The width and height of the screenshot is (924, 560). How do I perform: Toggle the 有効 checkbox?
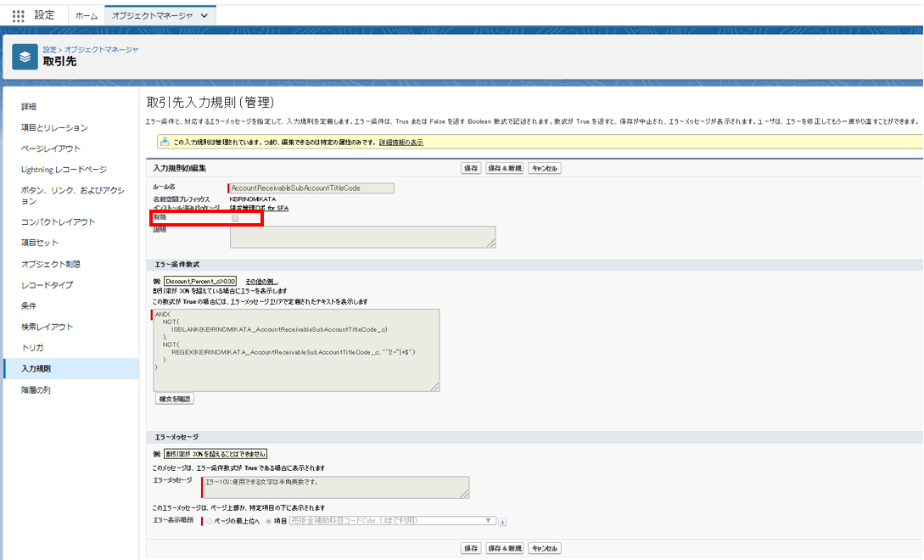235,218
